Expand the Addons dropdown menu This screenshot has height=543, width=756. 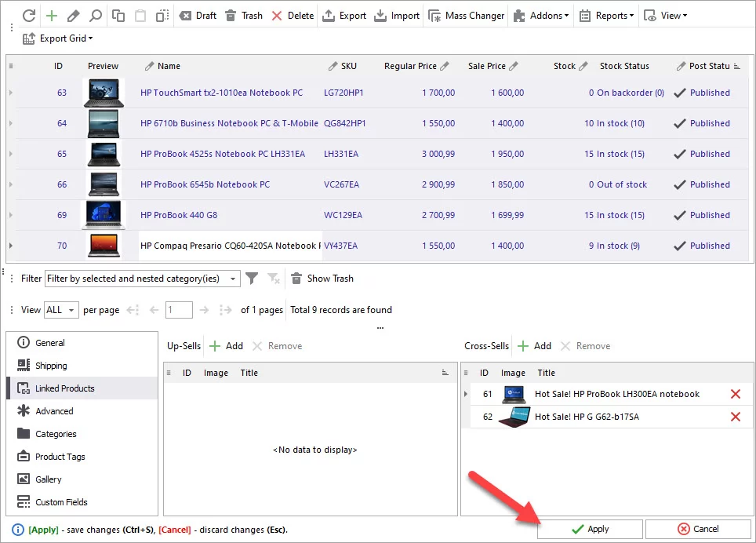click(540, 16)
